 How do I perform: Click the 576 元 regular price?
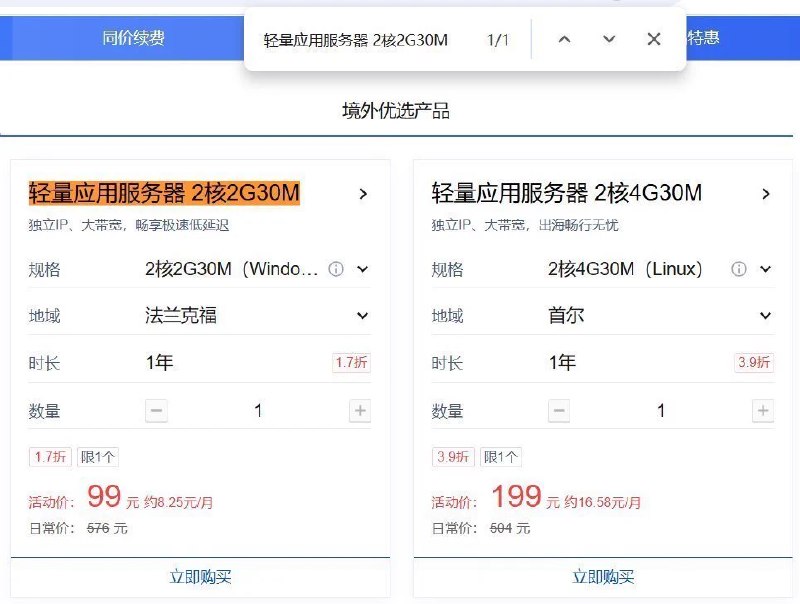tap(107, 528)
